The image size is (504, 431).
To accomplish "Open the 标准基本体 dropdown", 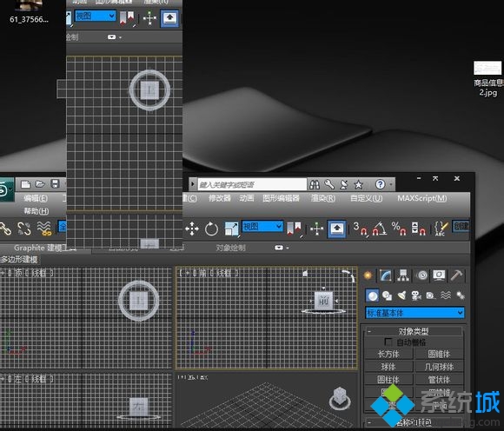I will pos(414,313).
